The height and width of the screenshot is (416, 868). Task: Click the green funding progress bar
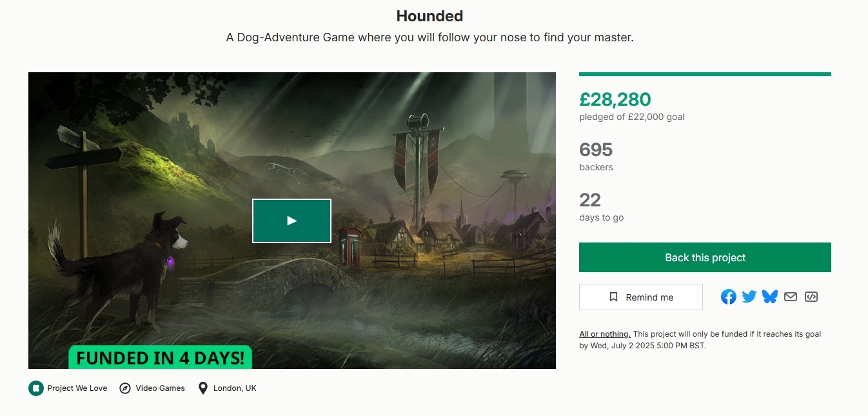coord(705,74)
